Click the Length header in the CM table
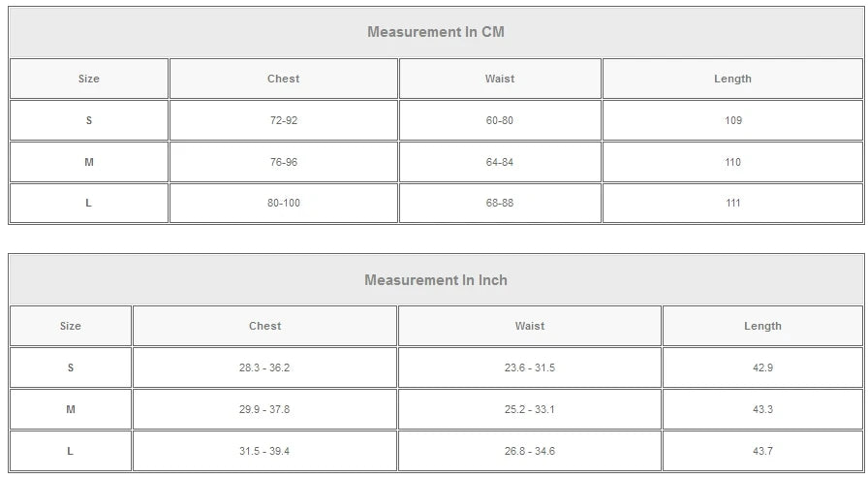Viewport: 868px width, 479px height. coord(732,79)
